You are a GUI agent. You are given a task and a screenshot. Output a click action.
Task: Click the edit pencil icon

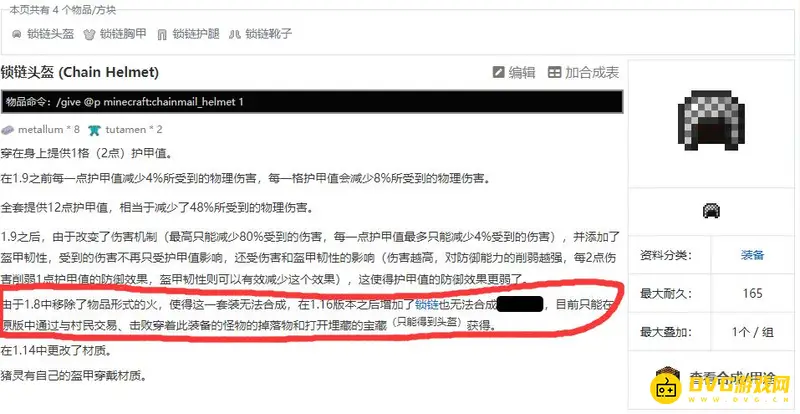click(498, 72)
